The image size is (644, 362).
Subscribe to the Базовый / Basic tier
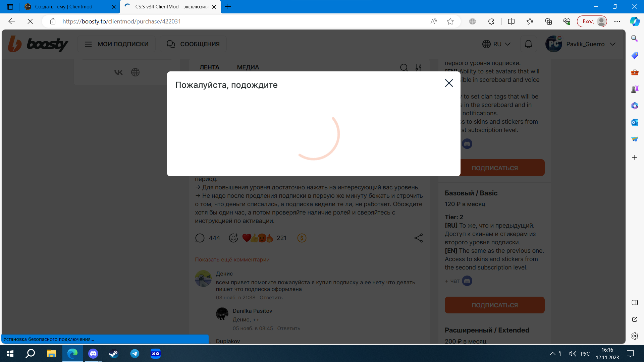pos(494,305)
